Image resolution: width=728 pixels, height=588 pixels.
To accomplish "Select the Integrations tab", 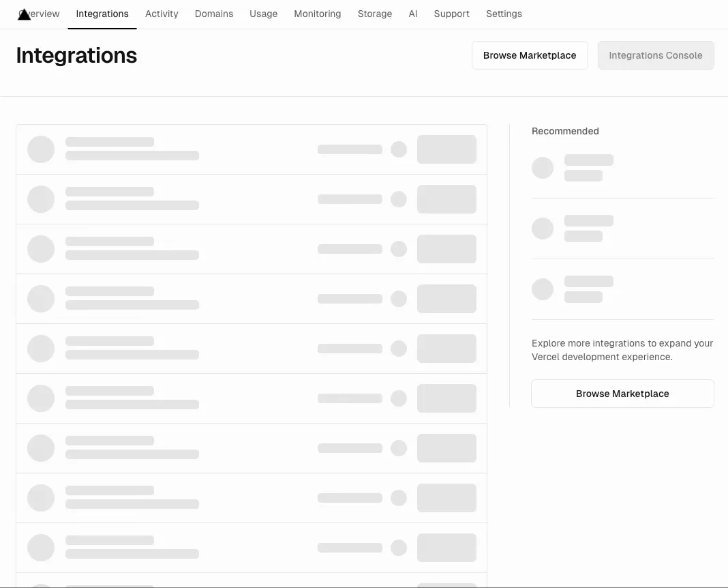I will [x=102, y=14].
